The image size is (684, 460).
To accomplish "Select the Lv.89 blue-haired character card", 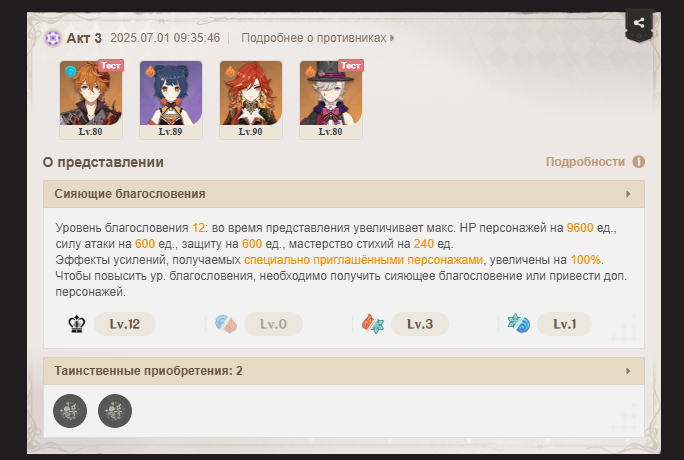I will (x=171, y=100).
